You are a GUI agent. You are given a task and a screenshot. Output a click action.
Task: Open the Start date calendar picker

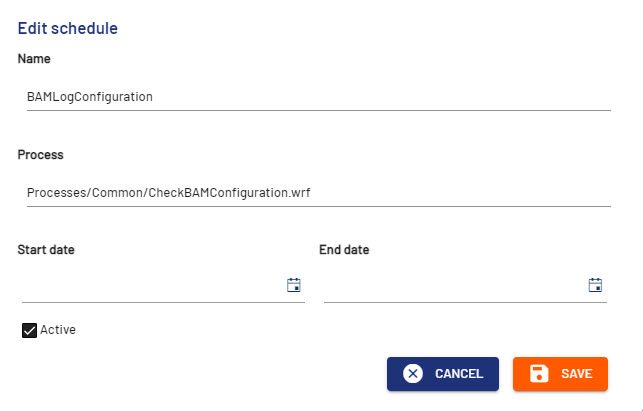point(294,285)
